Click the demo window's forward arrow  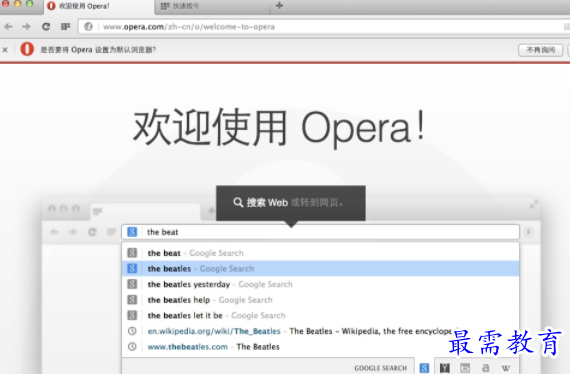point(73,232)
